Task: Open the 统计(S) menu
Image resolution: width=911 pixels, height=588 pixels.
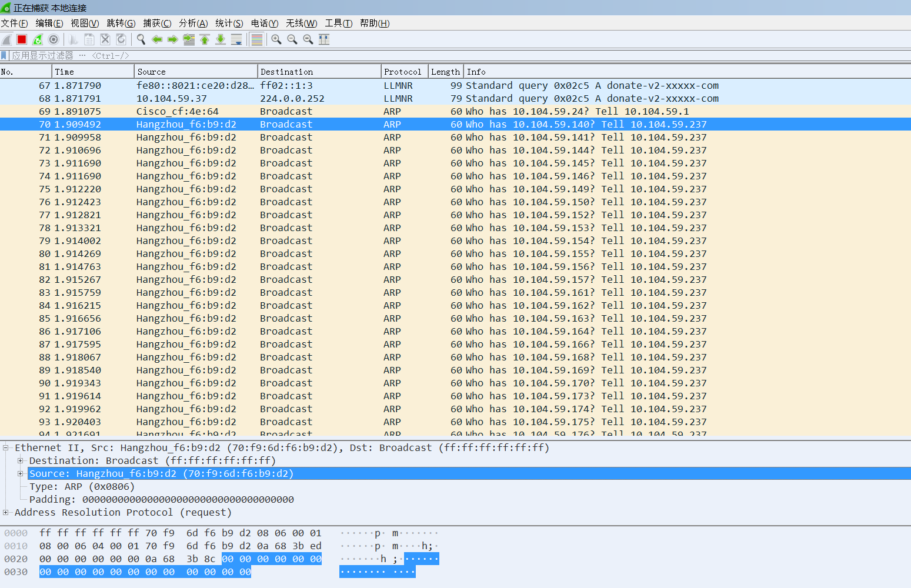Action: [229, 24]
